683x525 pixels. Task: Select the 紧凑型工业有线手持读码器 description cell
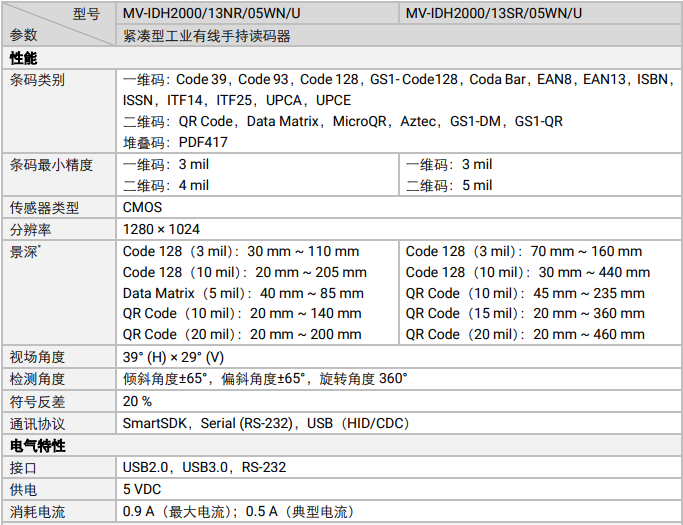pos(207,36)
